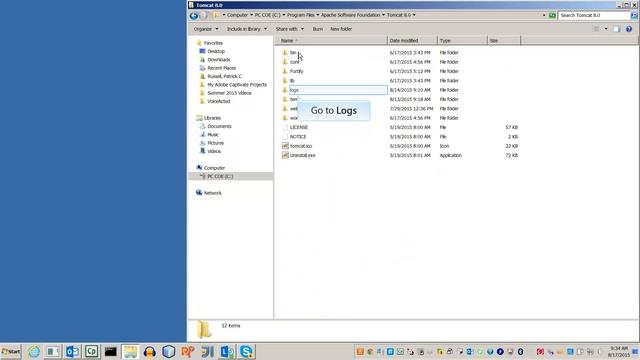Click Burn in the toolbar
This screenshot has height=360, width=640.
[x=318, y=29]
